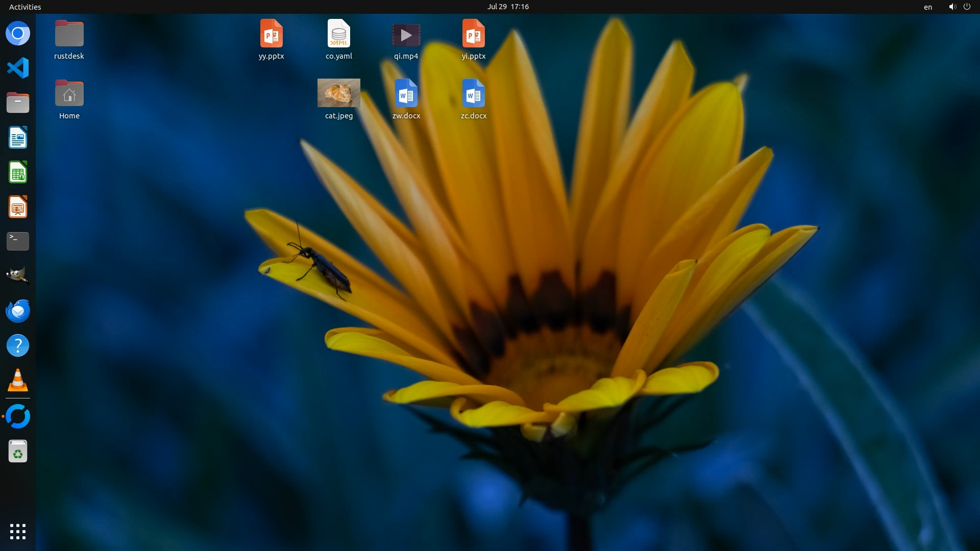Open the Terminal dock icon
The image size is (980, 551).
click(x=18, y=241)
